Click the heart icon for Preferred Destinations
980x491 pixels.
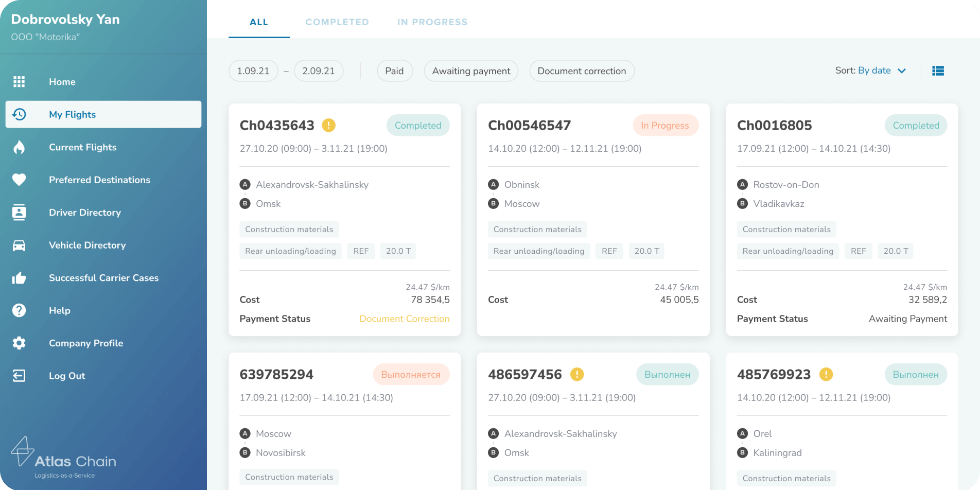19,180
